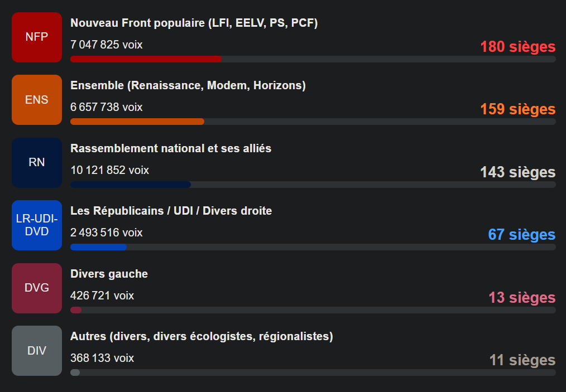Screen dimensions: 566x392
Task: Click the red NFP party badge
Action: (37, 37)
